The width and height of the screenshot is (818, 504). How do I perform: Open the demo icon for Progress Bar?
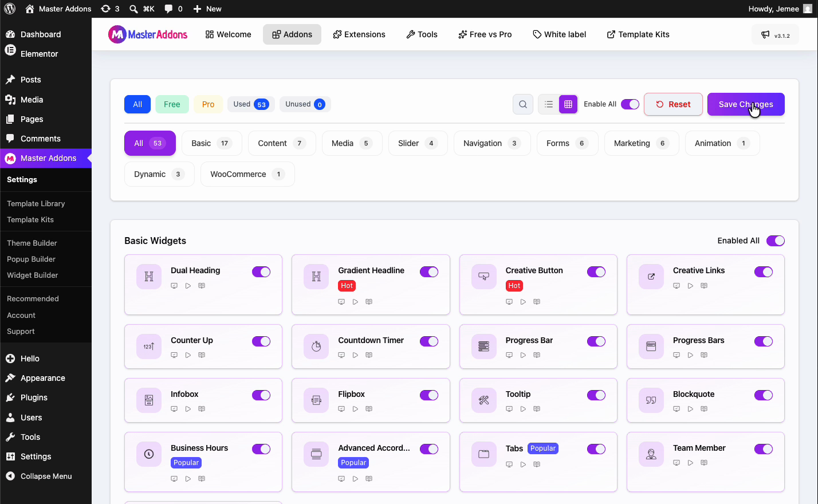tap(509, 355)
